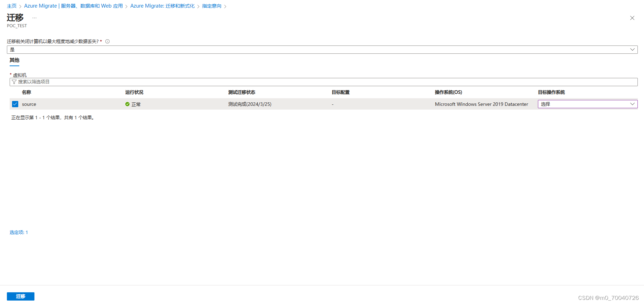Close the 迁移 panel with X
Image resolution: width=644 pixels, height=304 pixels.
(x=632, y=18)
